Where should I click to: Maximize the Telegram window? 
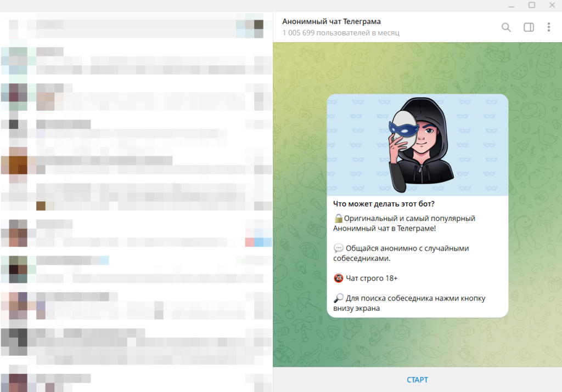(532, 5)
